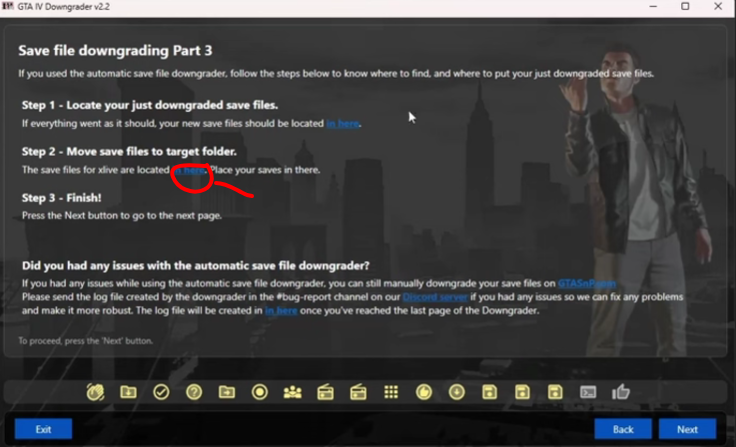Proceed using the Next button
The width and height of the screenshot is (736, 447).
pyautogui.click(x=687, y=429)
